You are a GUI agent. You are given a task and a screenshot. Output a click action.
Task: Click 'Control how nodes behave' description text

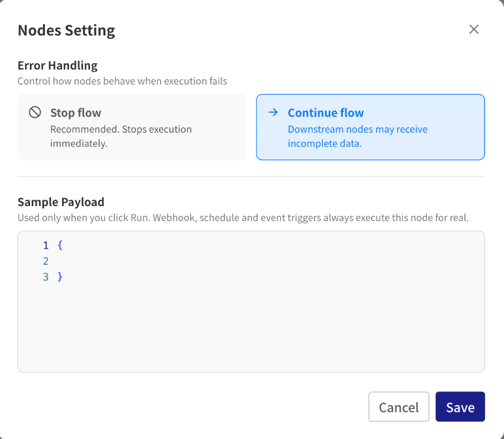coord(122,81)
